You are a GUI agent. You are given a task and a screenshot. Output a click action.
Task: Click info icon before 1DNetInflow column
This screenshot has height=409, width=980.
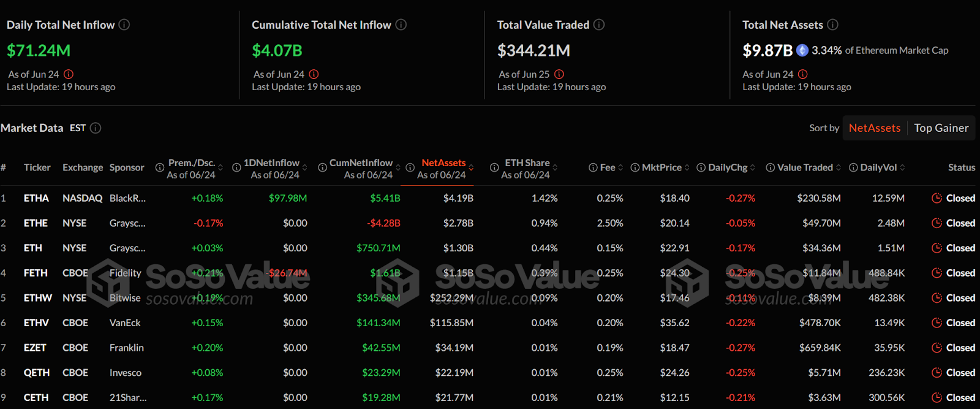(x=236, y=167)
